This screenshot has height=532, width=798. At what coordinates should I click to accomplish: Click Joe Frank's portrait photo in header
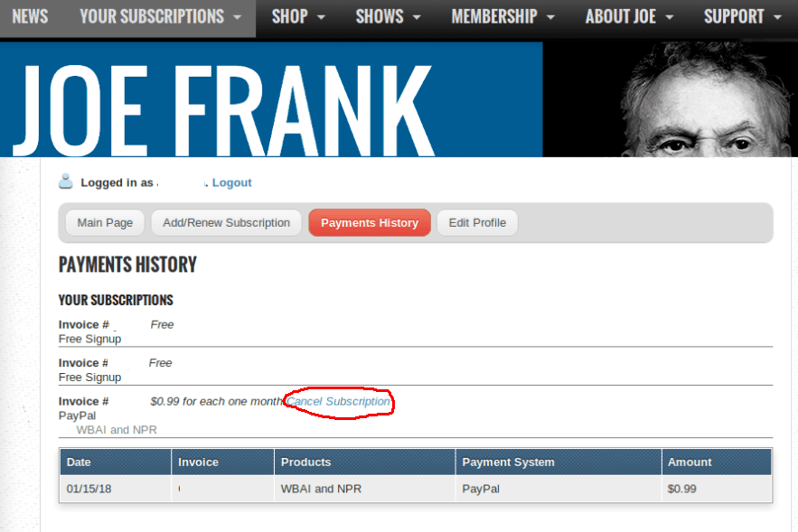tap(708, 99)
